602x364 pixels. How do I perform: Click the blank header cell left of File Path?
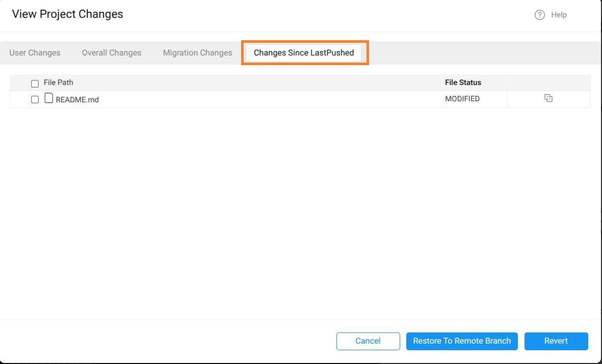(x=19, y=83)
